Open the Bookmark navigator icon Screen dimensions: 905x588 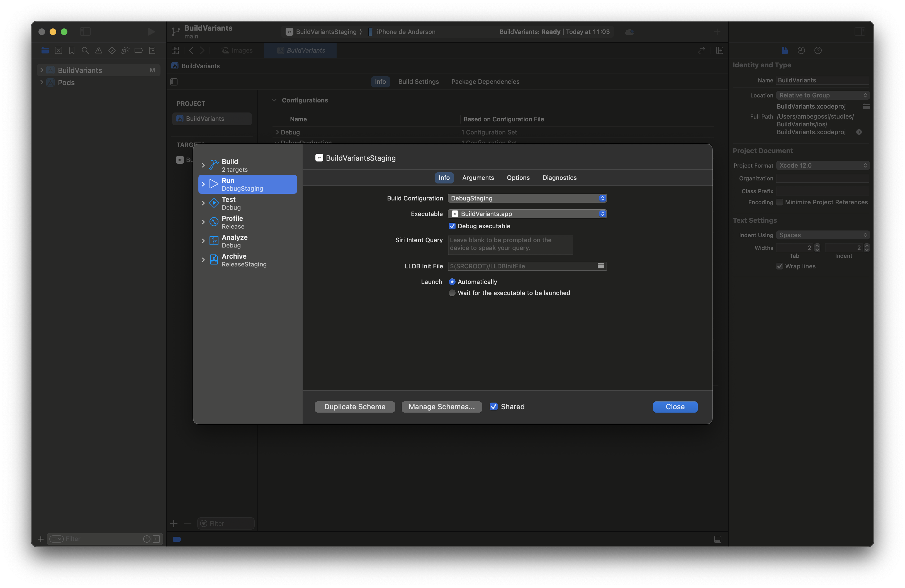point(72,50)
